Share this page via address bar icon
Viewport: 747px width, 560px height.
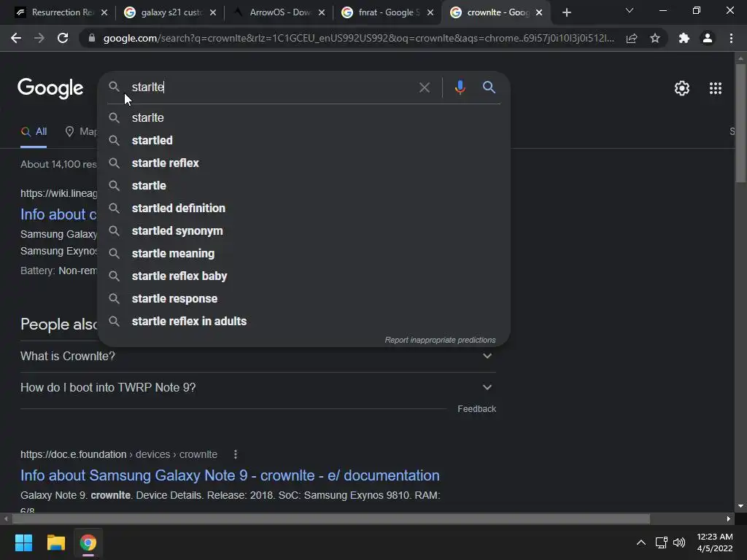632,38
